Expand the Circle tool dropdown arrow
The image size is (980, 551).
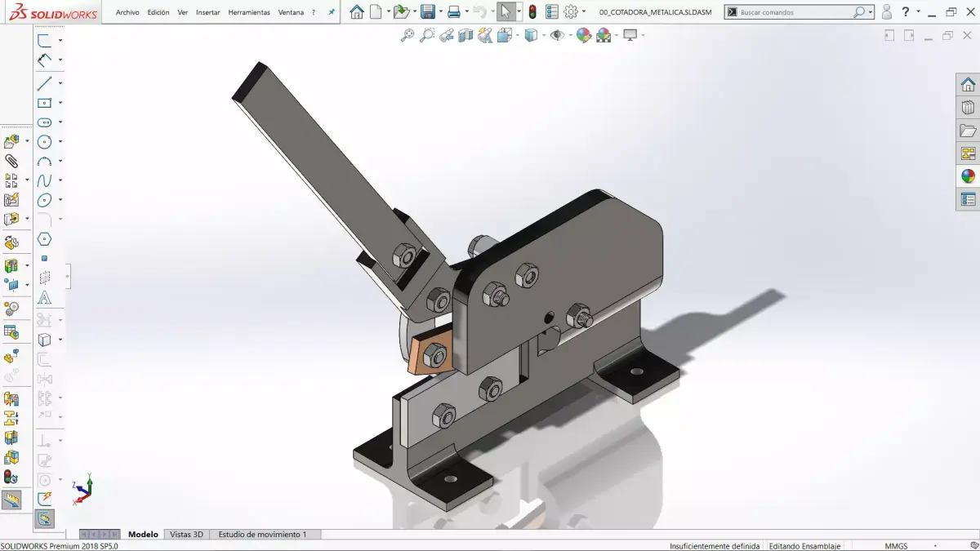60,142
